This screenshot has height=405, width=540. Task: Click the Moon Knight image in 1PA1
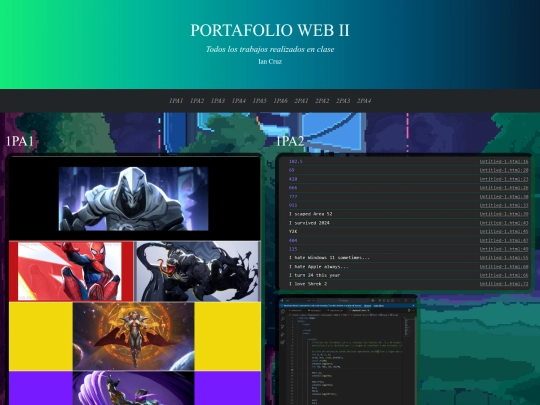pos(133,199)
